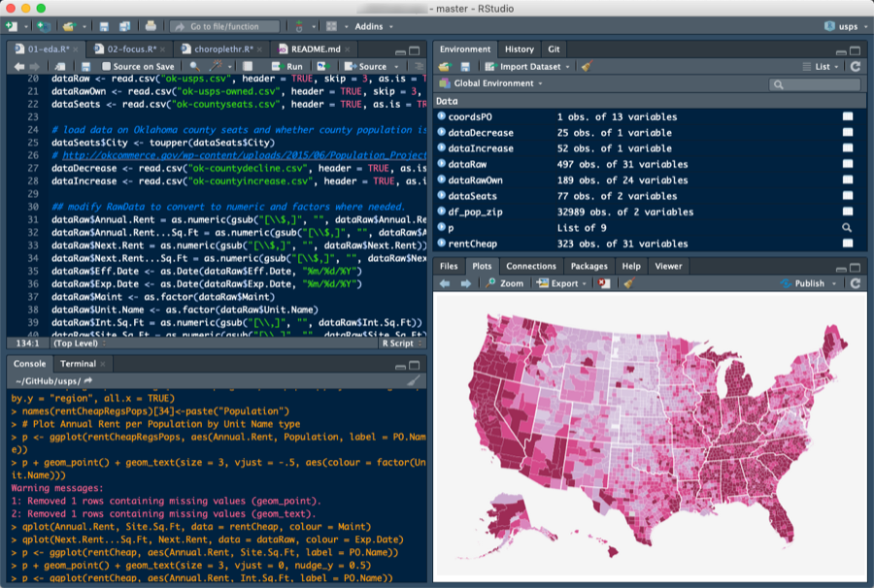This screenshot has height=588, width=874.
Task: Expand the rentCheap object details
Action: click(x=442, y=243)
